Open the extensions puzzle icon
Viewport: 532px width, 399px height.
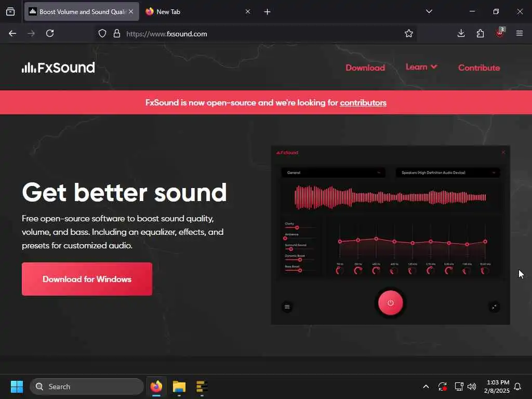[x=480, y=34]
